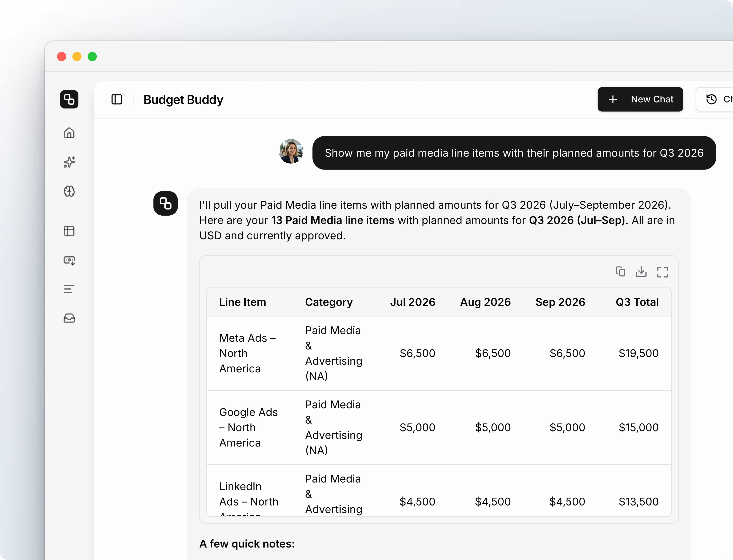Expand the table to fullscreen
This screenshot has height=560, width=733.
point(662,272)
